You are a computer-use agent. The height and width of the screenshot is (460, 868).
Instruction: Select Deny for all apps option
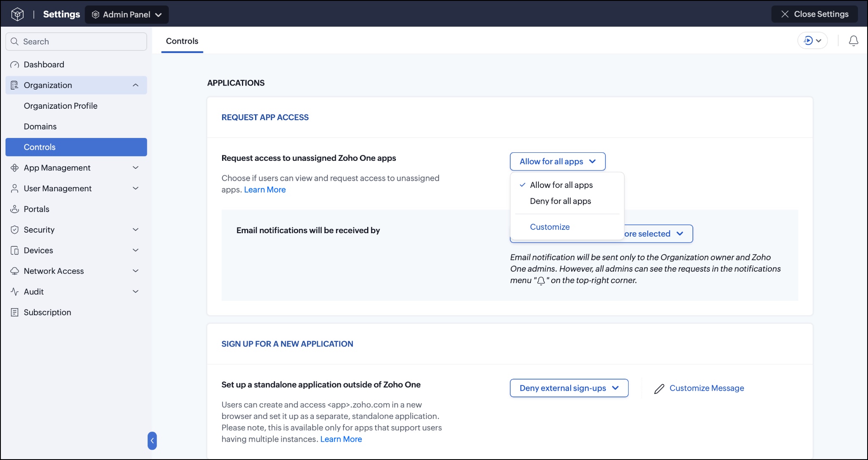[x=560, y=201]
